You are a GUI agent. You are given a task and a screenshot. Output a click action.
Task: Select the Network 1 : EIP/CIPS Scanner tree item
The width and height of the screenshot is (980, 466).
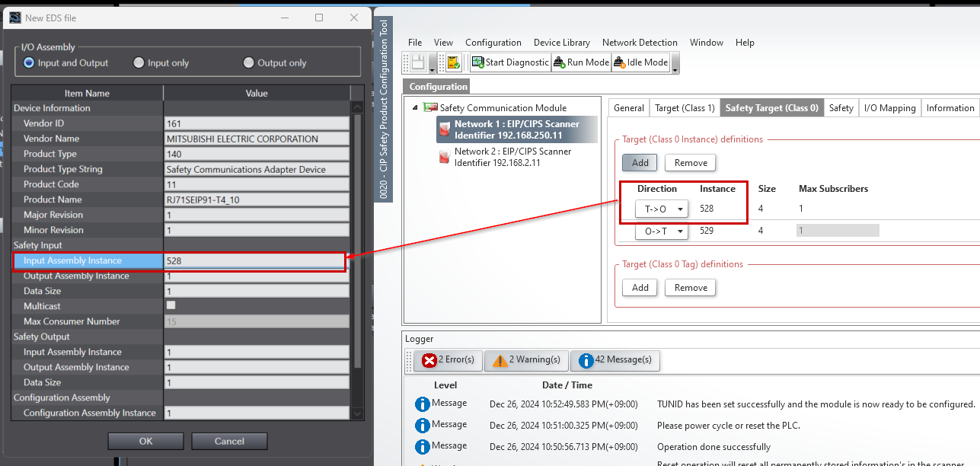pyautogui.click(x=516, y=129)
